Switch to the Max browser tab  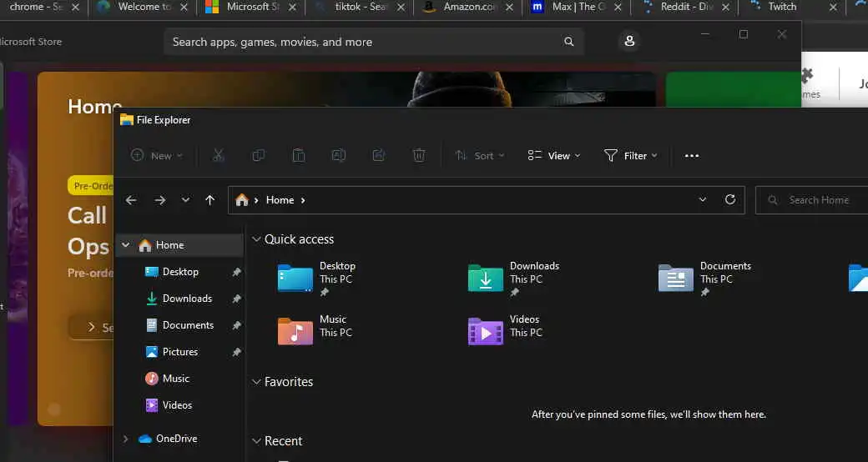point(576,8)
